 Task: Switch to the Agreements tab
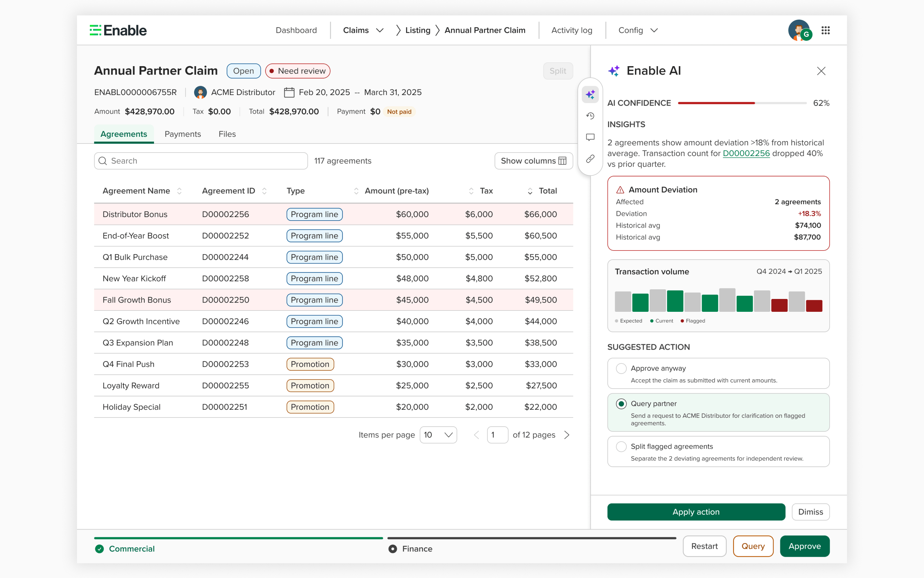124,134
